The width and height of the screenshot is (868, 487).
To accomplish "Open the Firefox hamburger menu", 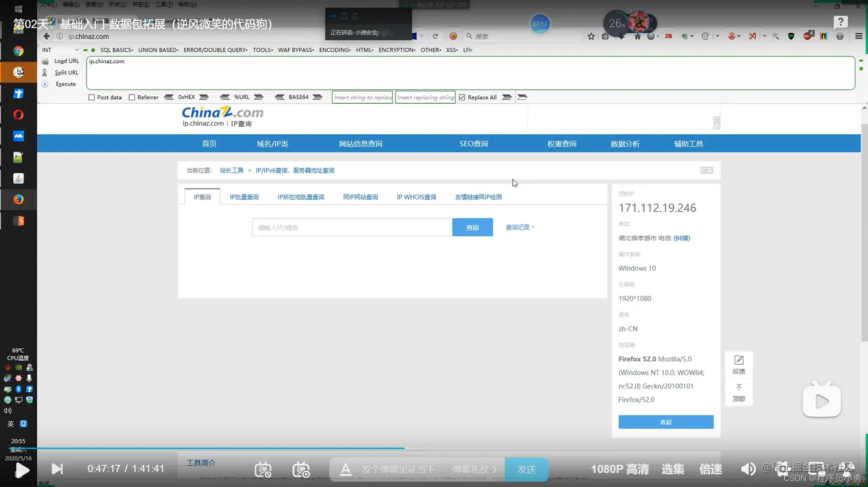I will click(859, 36).
